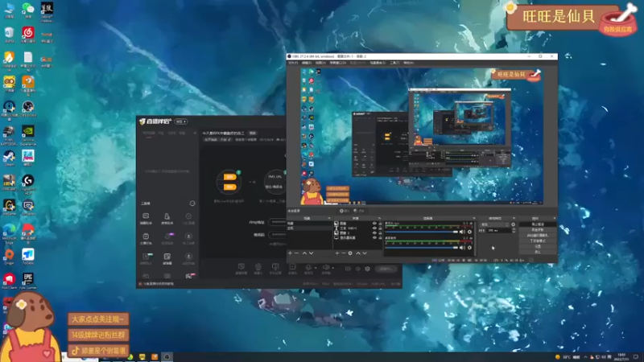This screenshot has height=362, width=644.
Task: Lock the 显示器采集 source in OBS
Action: click(x=380, y=237)
